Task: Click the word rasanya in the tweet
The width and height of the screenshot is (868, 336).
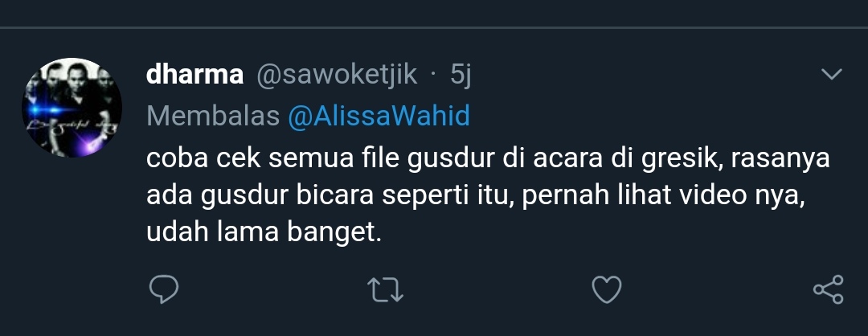Action: (780, 159)
